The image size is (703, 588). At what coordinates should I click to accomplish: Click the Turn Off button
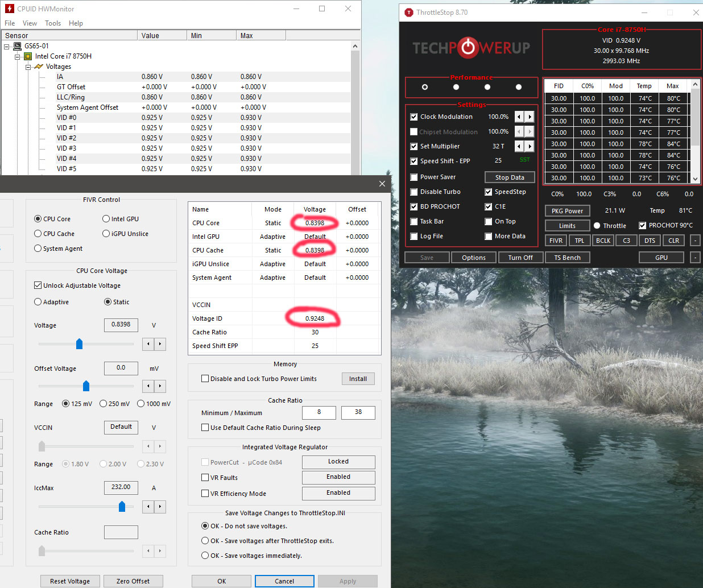pos(520,258)
